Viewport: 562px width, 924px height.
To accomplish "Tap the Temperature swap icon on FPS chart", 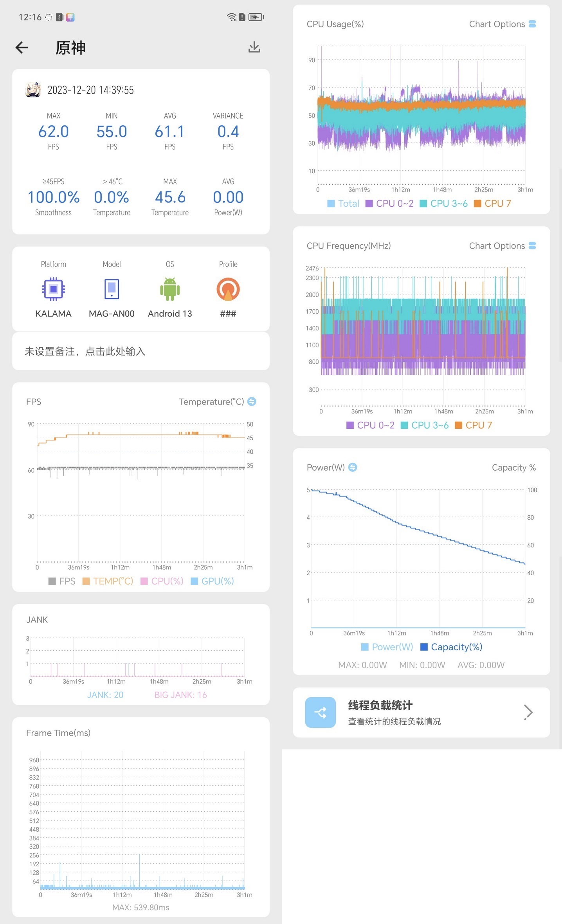I will point(252,402).
